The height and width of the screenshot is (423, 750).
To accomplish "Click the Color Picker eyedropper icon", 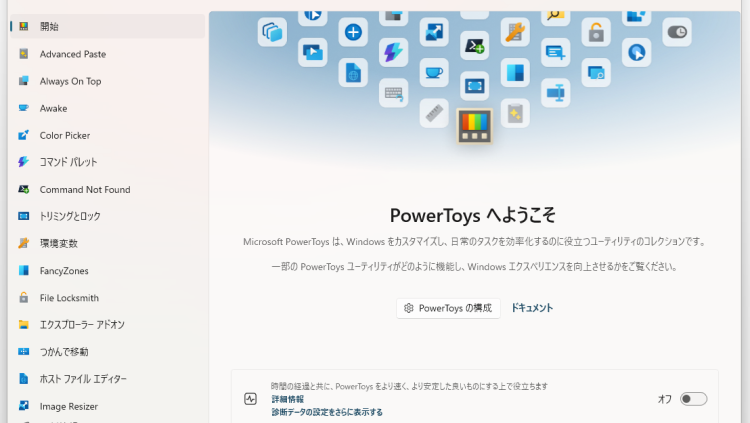I will pos(23,135).
